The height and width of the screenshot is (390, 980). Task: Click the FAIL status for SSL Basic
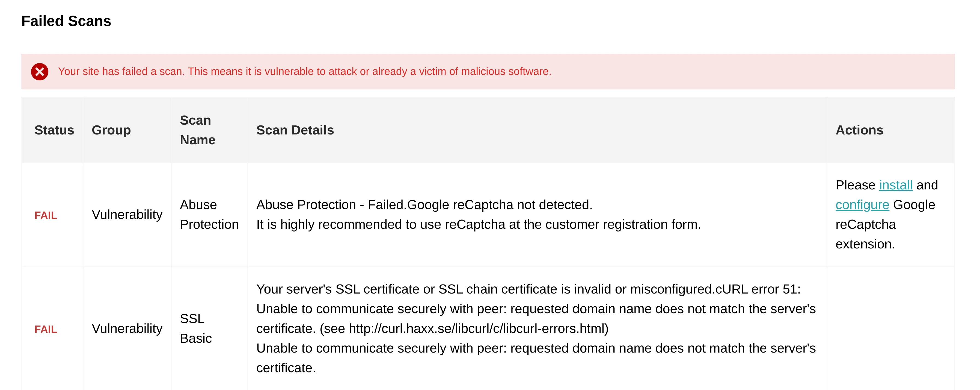[46, 329]
